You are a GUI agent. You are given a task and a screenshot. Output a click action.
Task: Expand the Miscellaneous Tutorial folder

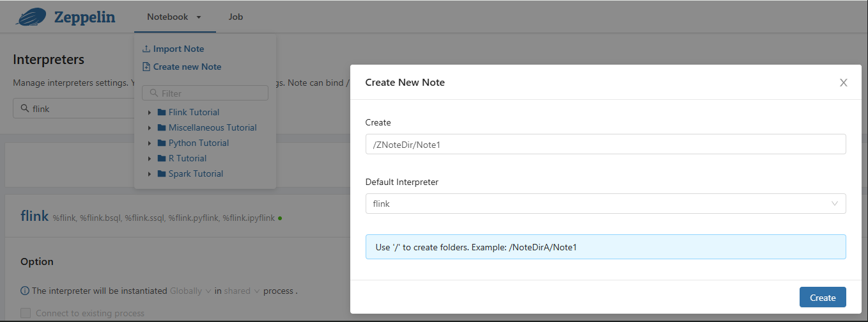[x=149, y=127]
